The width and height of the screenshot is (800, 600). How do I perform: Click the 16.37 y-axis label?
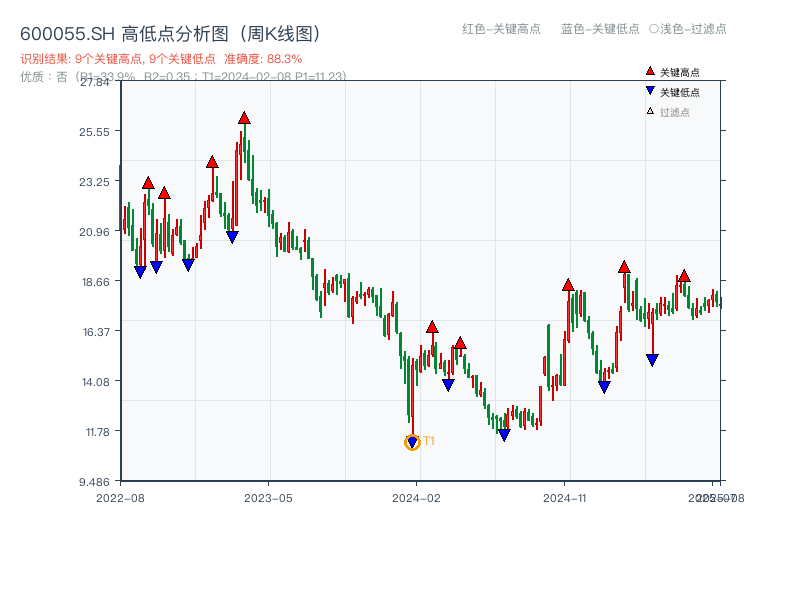click(x=96, y=332)
